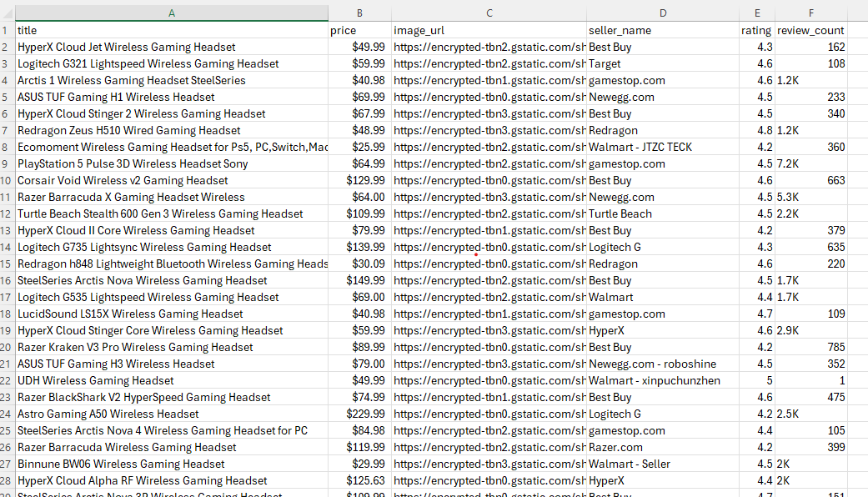Viewport: 868px width, 497px height.
Task: Select the perfect 5 rating cell for UDH headset
Action: coord(757,380)
